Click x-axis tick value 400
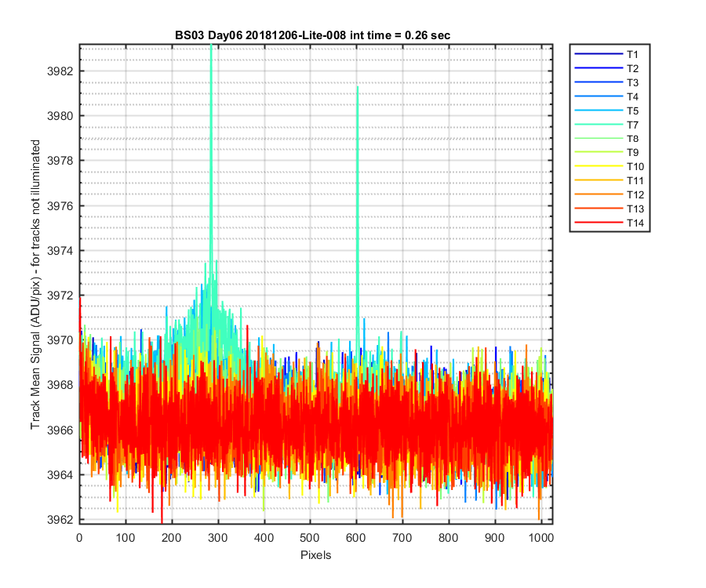Viewport: 706px width, 588px height. (x=264, y=538)
